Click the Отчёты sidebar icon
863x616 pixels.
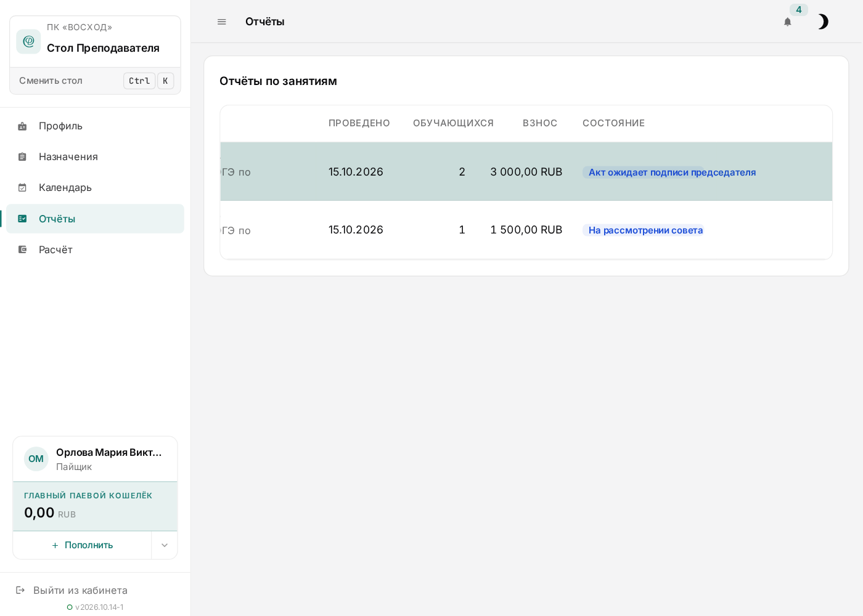click(x=22, y=219)
